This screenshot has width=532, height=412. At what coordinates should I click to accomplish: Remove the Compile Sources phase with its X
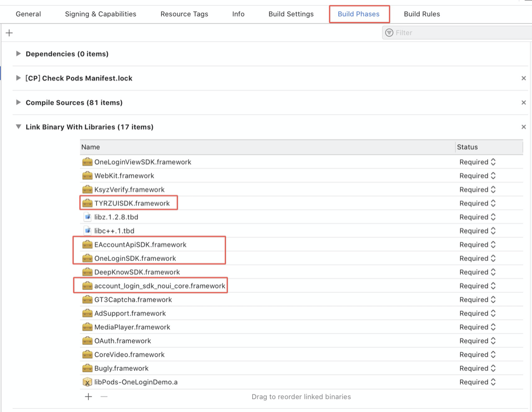tap(523, 103)
